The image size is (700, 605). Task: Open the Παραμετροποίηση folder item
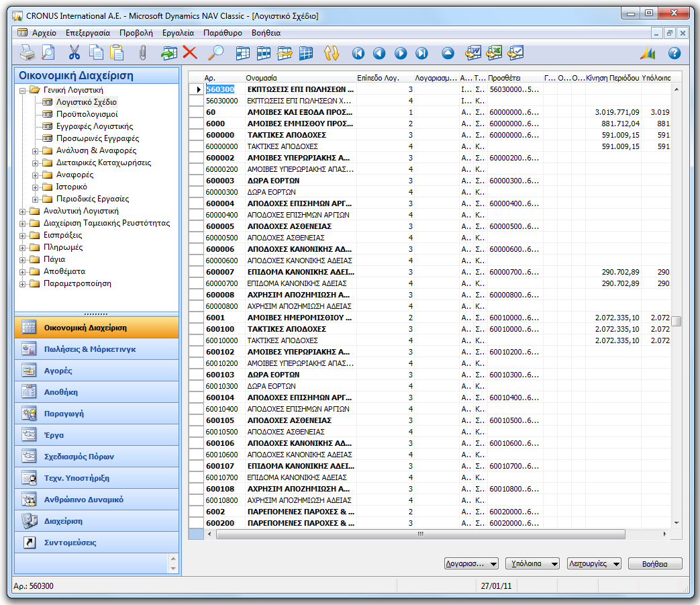[x=77, y=283]
